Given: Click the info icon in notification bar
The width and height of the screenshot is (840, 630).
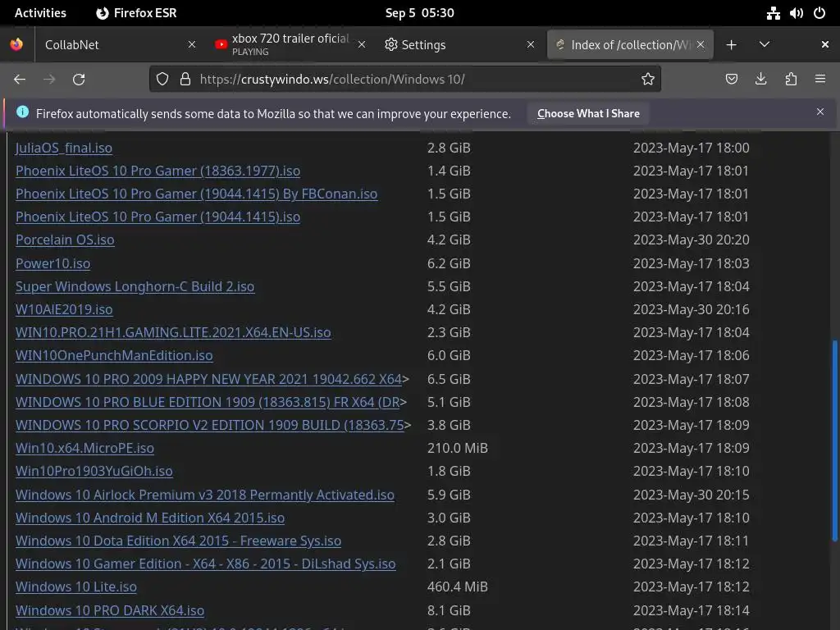Looking at the screenshot, I should click(22, 112).
